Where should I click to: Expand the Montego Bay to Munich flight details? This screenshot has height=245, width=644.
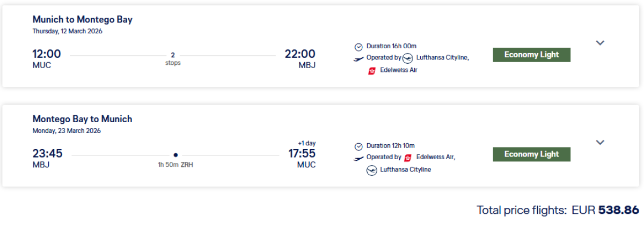600,142
